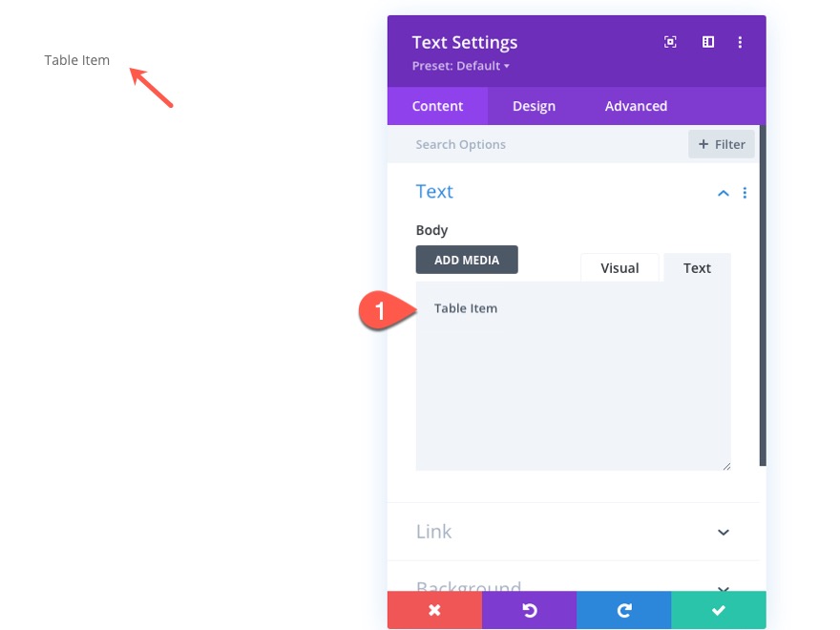840x630 pixels.
Task: Open the Text section three-dot options
Action: coord(745,193)
